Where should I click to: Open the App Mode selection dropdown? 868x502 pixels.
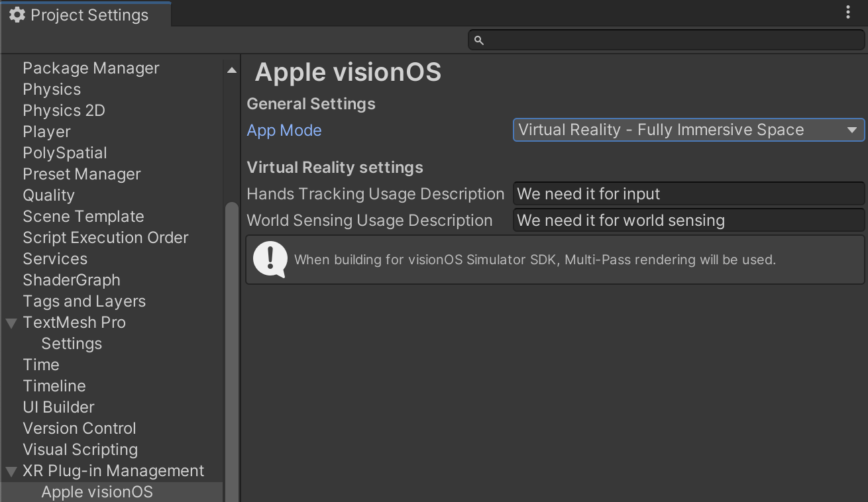click(689, 130)
